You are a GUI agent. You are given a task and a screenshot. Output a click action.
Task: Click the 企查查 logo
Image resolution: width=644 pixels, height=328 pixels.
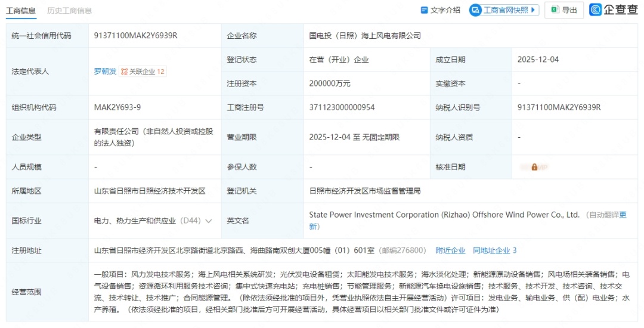pos(614,10)
